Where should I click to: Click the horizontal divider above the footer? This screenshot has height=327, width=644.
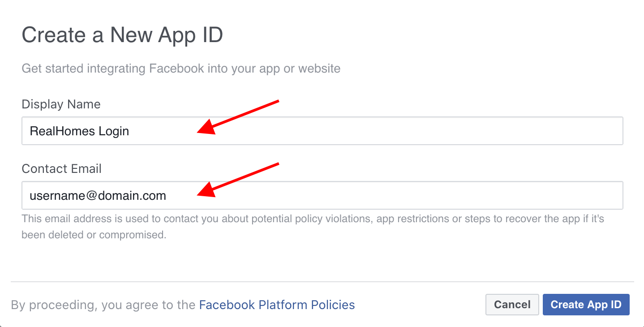click(322, 282)
